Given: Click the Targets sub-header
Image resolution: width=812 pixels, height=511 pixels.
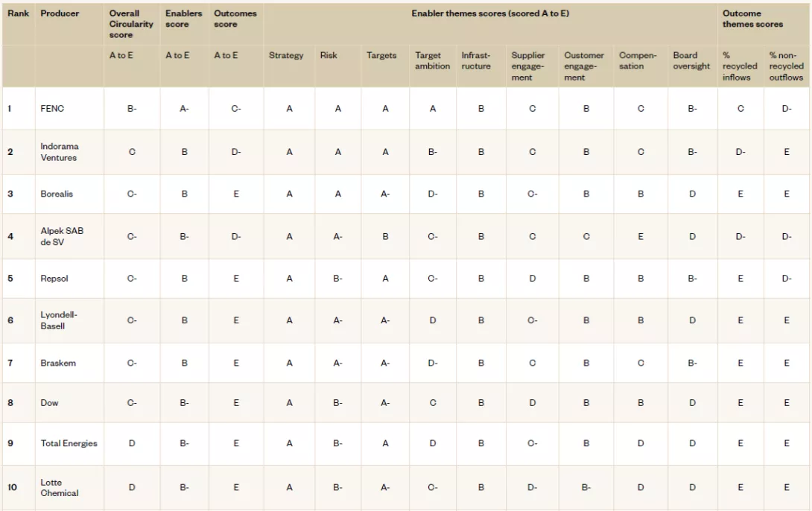Looking at the screenshot, I should coord(381,55).
